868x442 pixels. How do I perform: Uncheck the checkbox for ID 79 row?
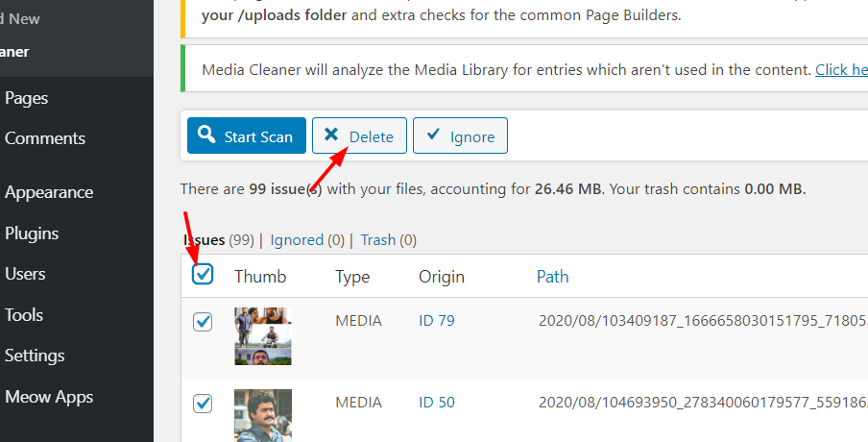pos(203,321)
